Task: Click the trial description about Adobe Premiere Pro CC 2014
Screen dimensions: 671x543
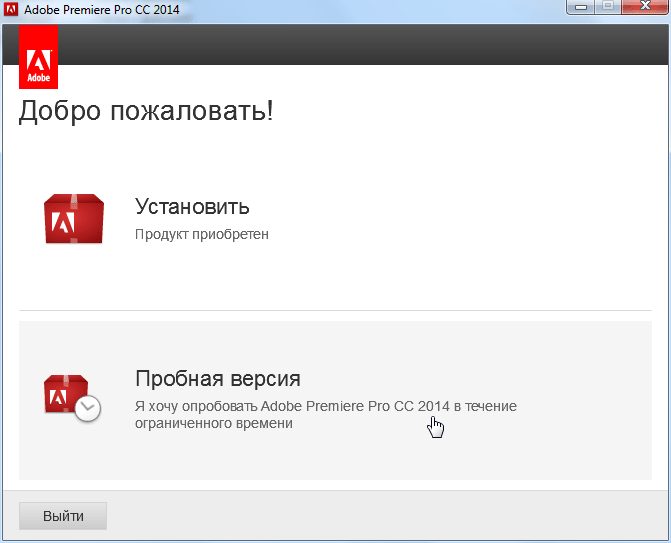Action: point(326,415)
